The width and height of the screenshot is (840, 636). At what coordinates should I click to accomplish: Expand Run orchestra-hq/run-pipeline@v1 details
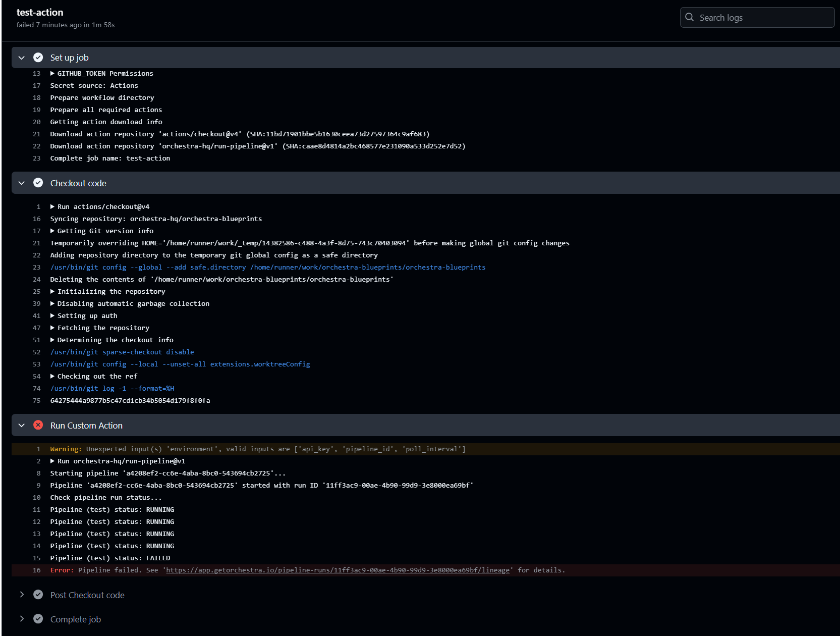point(52,461)
